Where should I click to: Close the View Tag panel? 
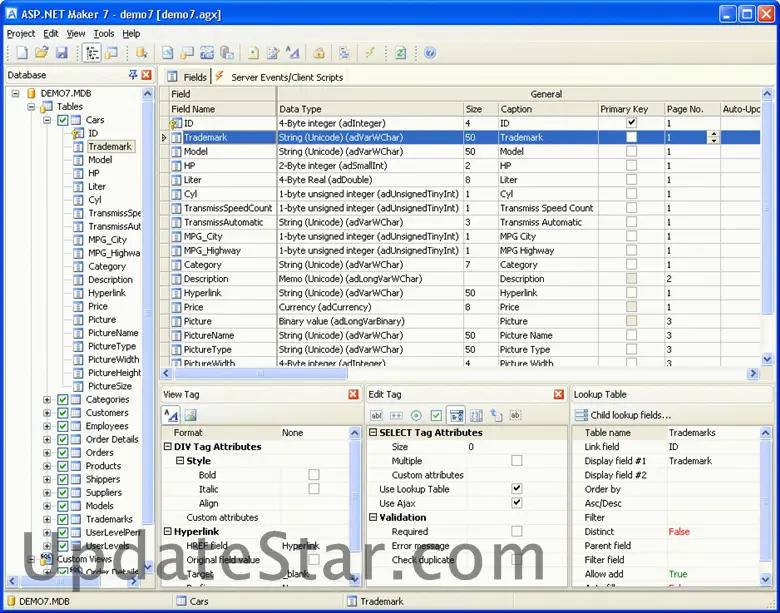click(x=353, y=394)
